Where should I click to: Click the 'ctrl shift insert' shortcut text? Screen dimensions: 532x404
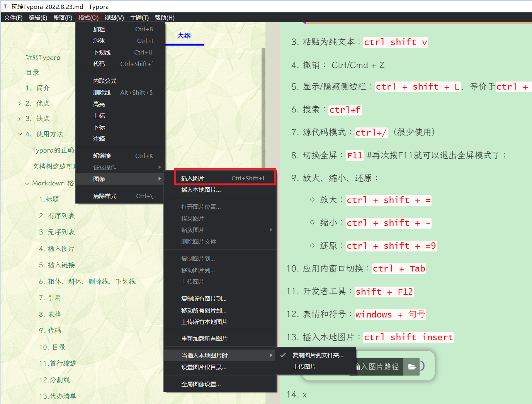tap(408, 337)
